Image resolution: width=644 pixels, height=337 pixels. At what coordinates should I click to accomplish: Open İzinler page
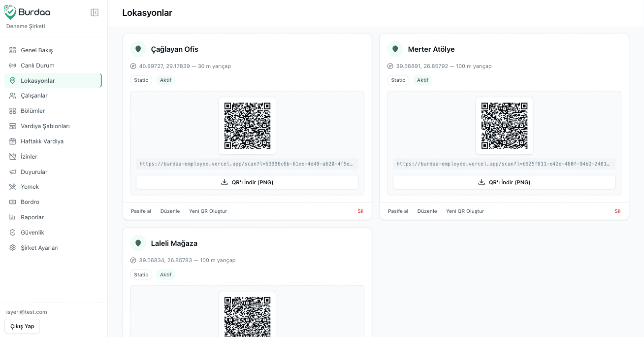[x=53, y=157]
